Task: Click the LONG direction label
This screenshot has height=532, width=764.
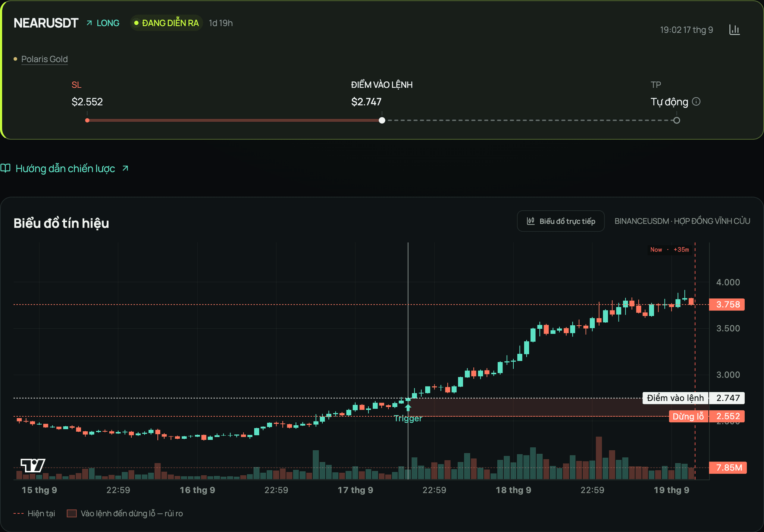Action: click(108, 23)
